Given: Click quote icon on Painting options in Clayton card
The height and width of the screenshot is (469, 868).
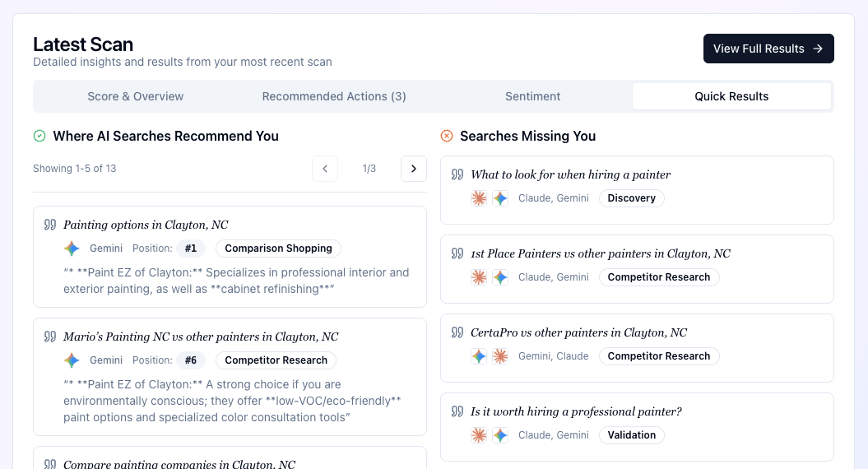Looking at the screenshot, I should click(x=50, y=225).
